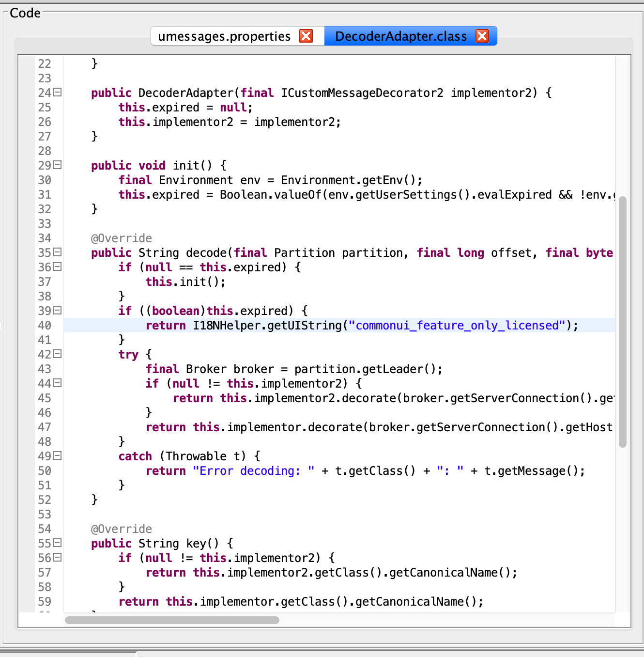
Task: Click line number 40 in the gutter
Action: click(45, 326)
